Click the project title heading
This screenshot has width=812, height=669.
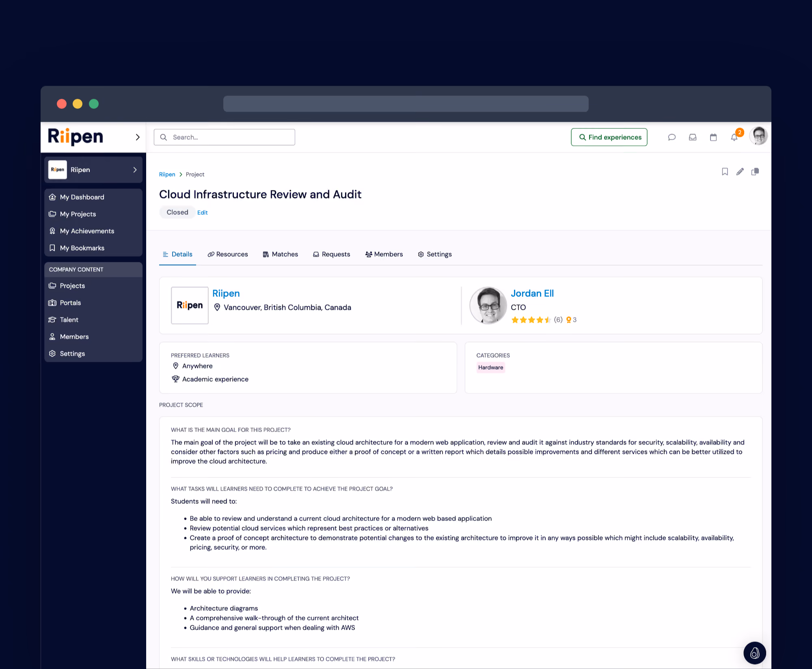coord(260,194)
